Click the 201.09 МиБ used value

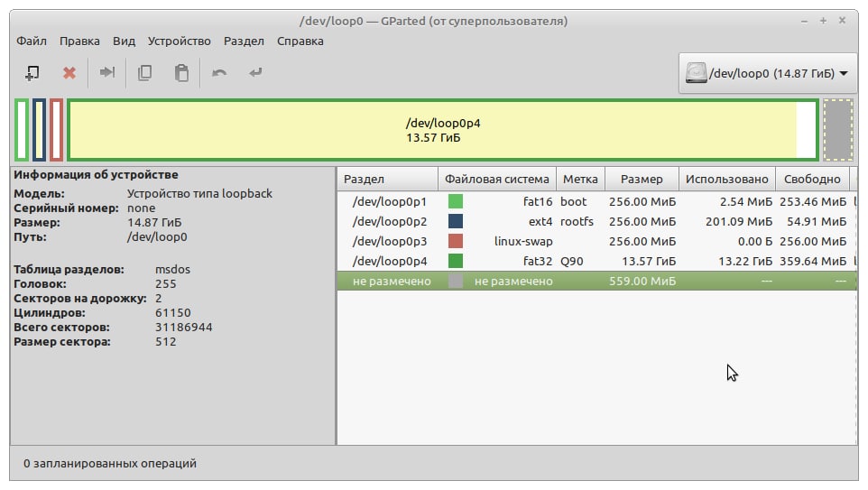(738, 221)
